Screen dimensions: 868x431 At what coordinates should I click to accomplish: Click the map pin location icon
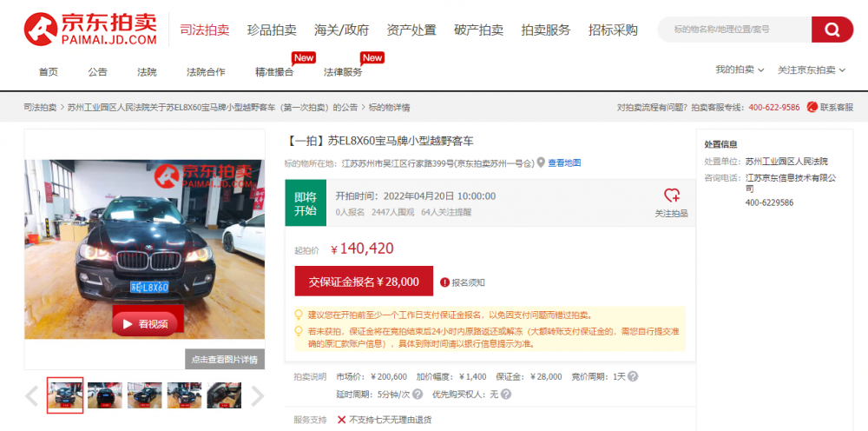point(541,162)
